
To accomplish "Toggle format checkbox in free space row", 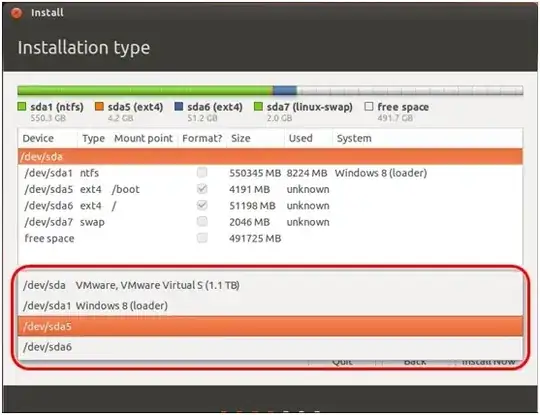I will tap(202, 238).
